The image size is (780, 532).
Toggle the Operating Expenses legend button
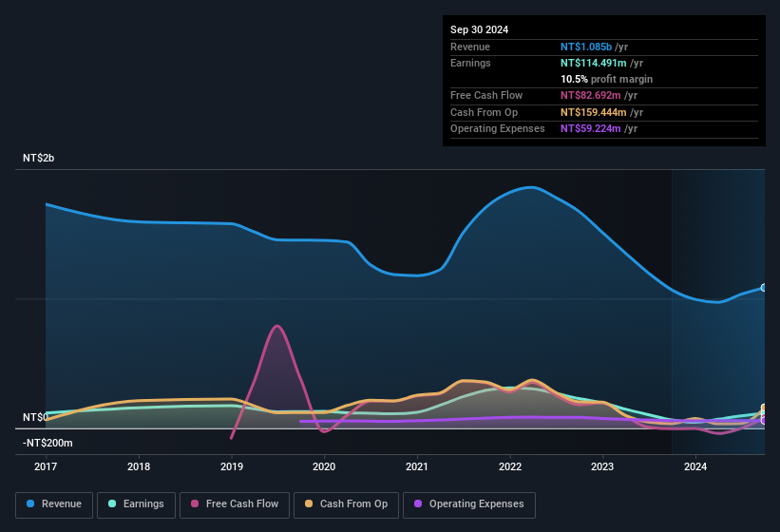469,504
